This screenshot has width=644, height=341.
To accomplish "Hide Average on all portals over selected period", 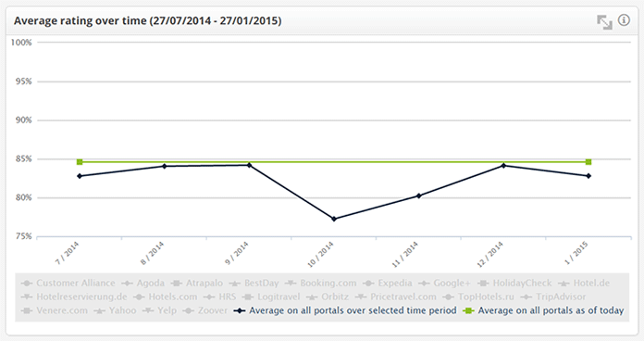I will 345,310.
